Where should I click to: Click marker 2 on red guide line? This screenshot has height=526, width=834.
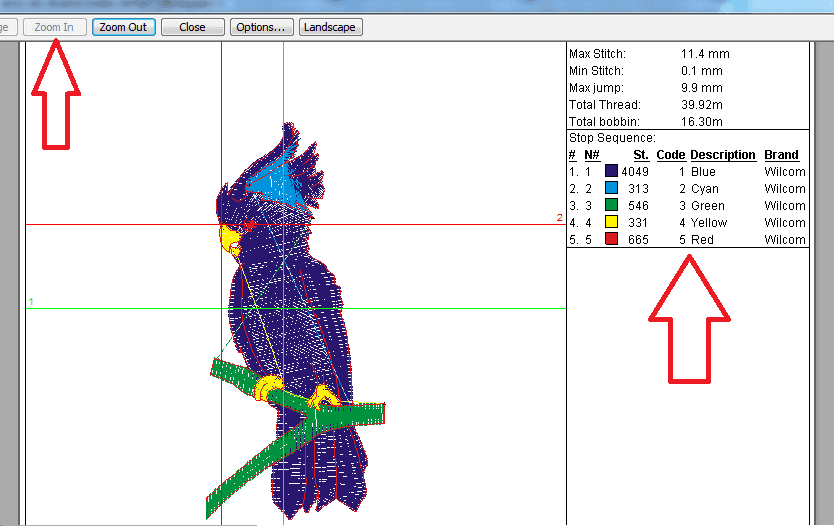[x=559, y=218]
